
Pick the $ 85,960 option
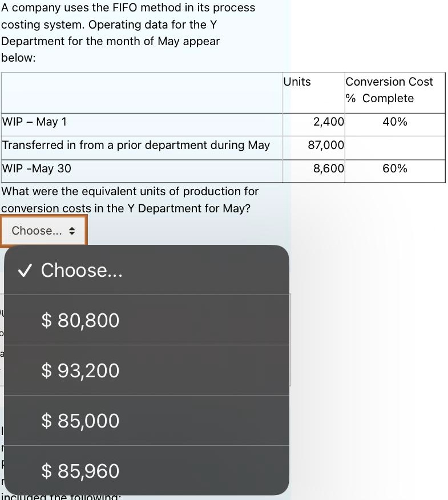(x=80, y=471)
